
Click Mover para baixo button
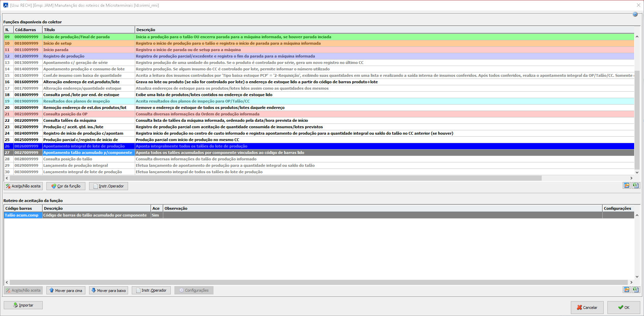pos(108,290)
